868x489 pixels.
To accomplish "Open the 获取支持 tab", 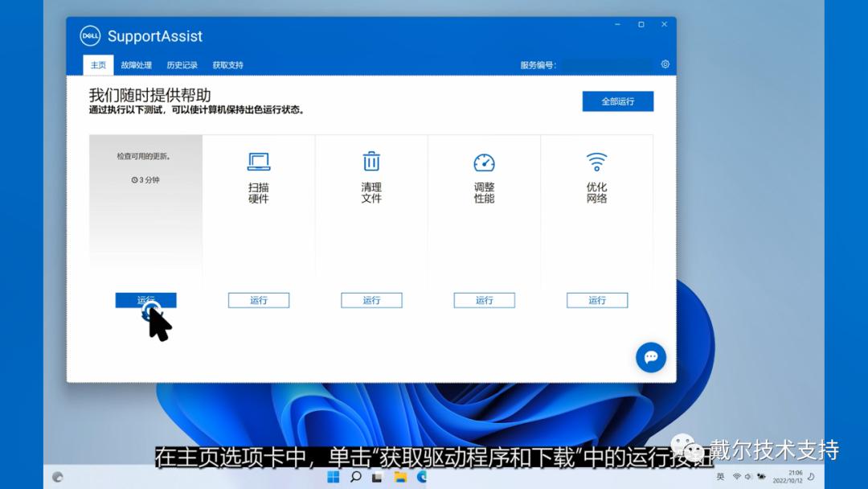I will [x=227, y=65].
